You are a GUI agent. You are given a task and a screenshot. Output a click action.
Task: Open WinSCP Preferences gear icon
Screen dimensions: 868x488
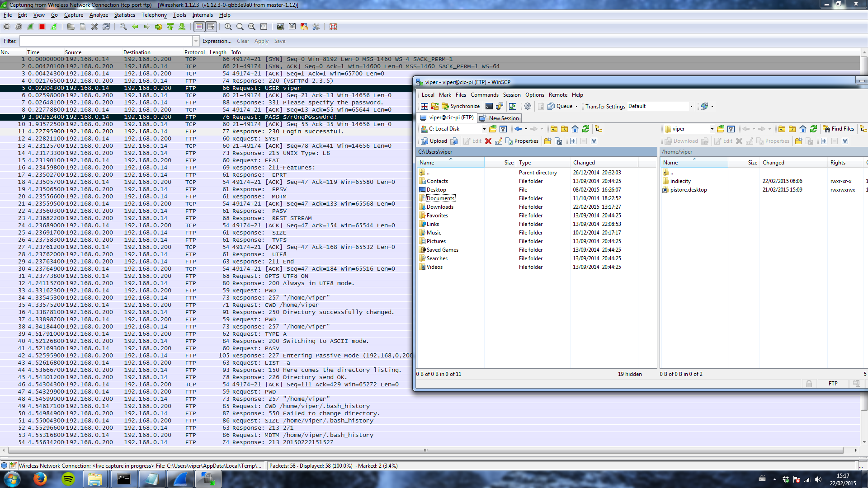pyautogui.click(x=527, y=107)
